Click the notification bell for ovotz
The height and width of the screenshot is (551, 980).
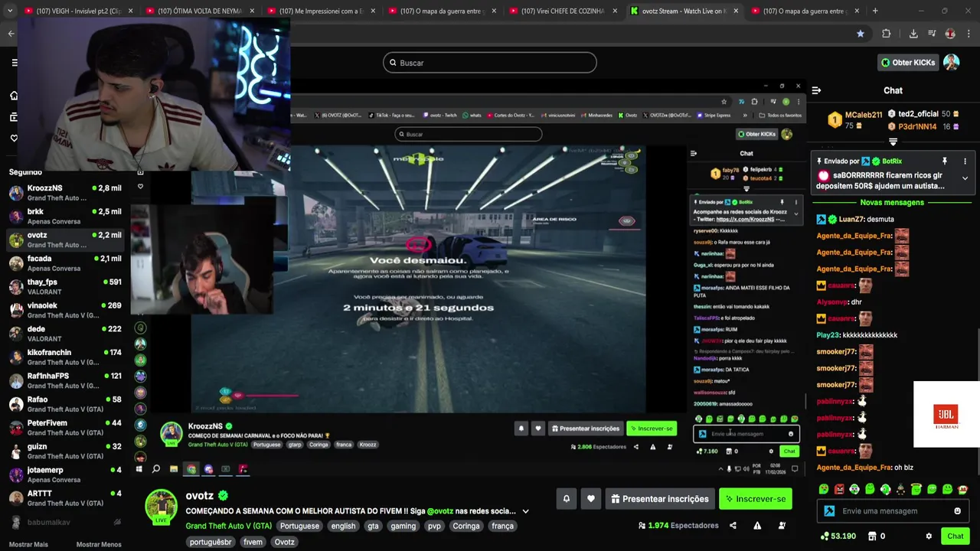567,499
